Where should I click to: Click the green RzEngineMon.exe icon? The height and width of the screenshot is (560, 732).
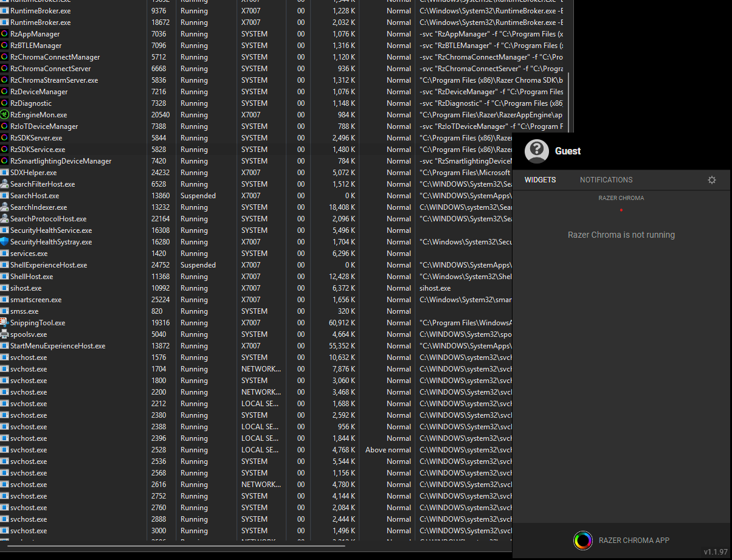[x=5, y=115]
